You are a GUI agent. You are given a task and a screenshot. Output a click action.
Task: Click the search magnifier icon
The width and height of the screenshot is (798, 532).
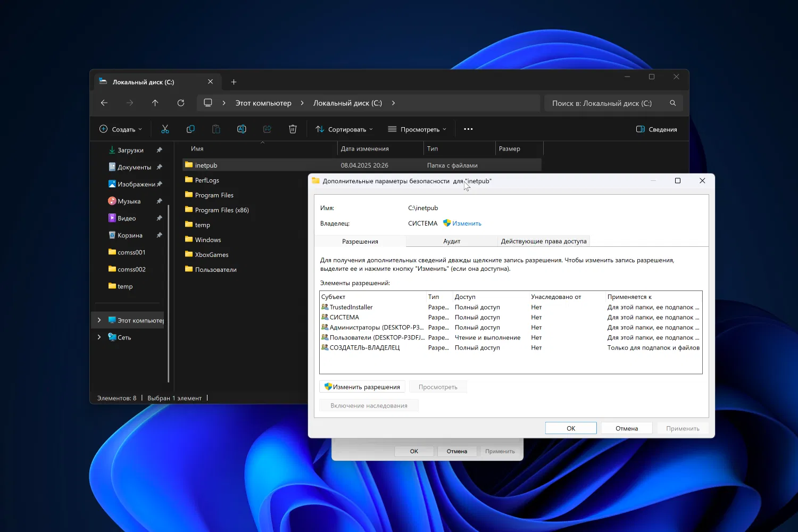(x=673, y=103)
